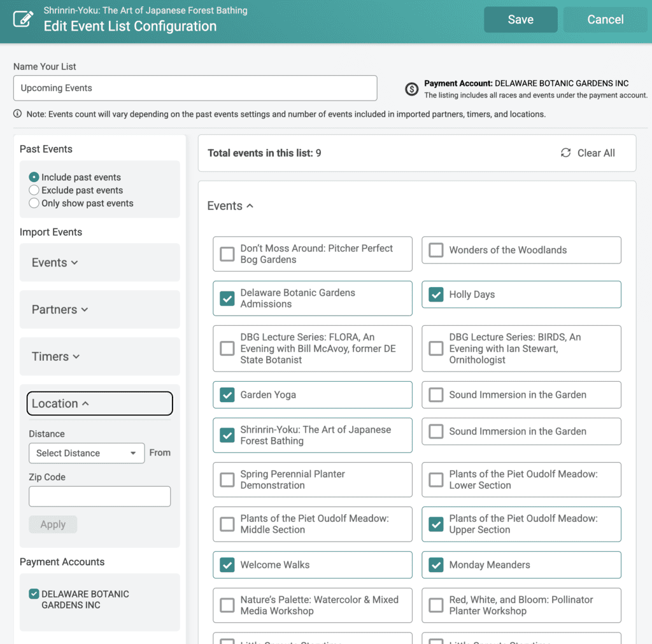Image resolution: width=652 pixels, height=644 pixels.
Task: Select Only show past events option
Action: (34, 203)
